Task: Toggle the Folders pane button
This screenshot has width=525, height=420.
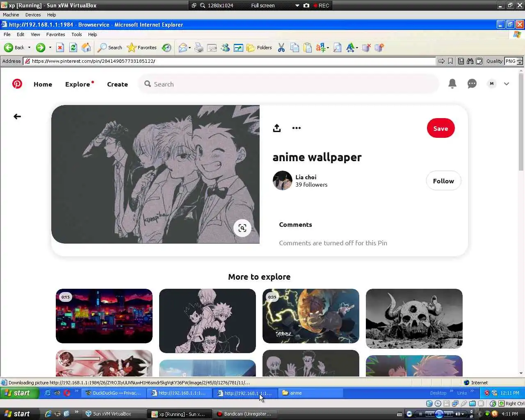Action: point(259,48)
